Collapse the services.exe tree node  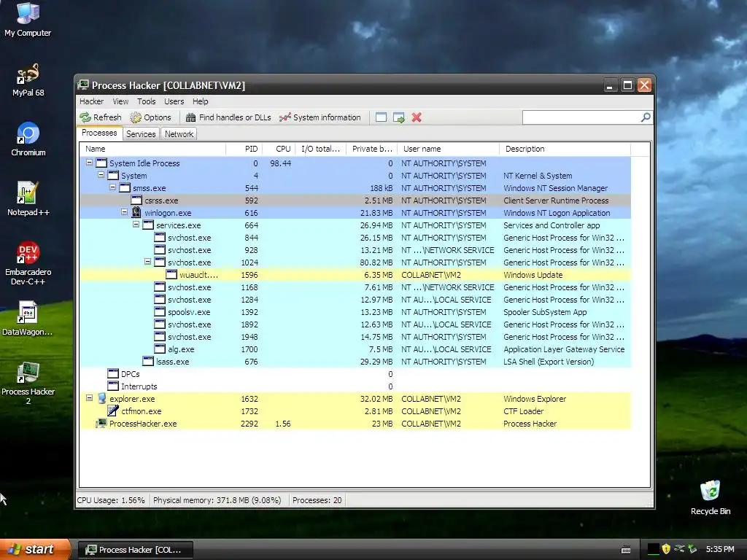click(136, 225)
